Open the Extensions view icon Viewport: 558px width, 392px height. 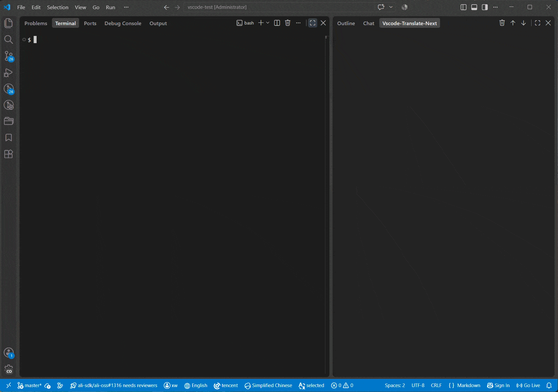click(x=8, y=154)
